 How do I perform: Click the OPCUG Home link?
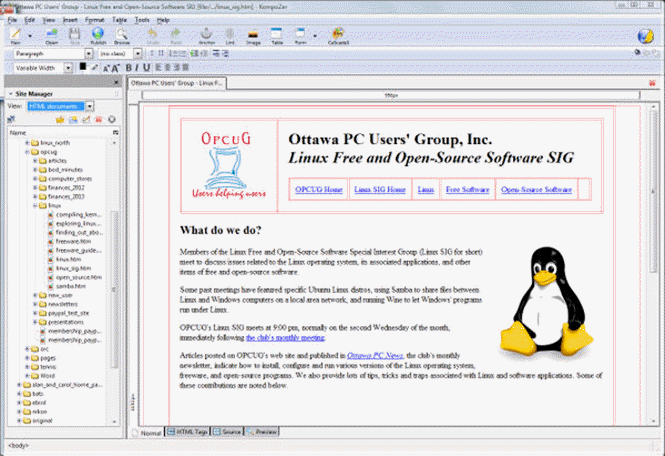319,190
